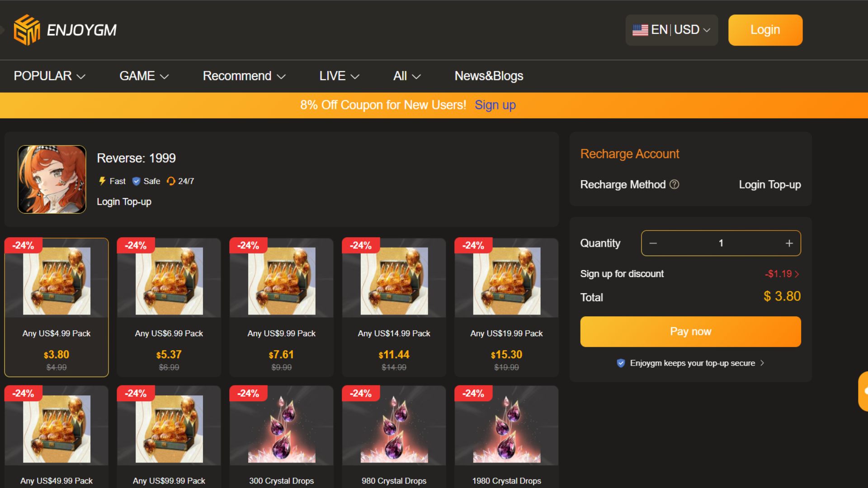Click the Recharge Method help question icon
This screenshot has height=488, width=868.
(674, 184)
